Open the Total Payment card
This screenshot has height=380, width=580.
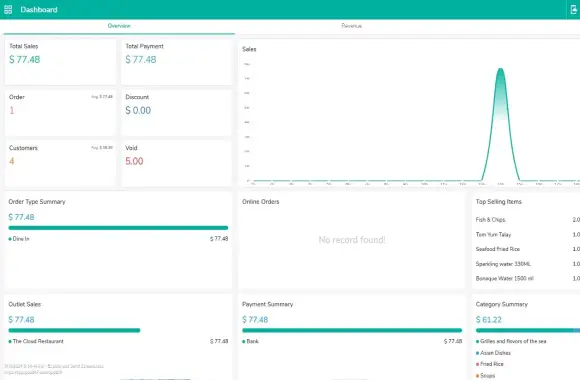click(176, 62)
